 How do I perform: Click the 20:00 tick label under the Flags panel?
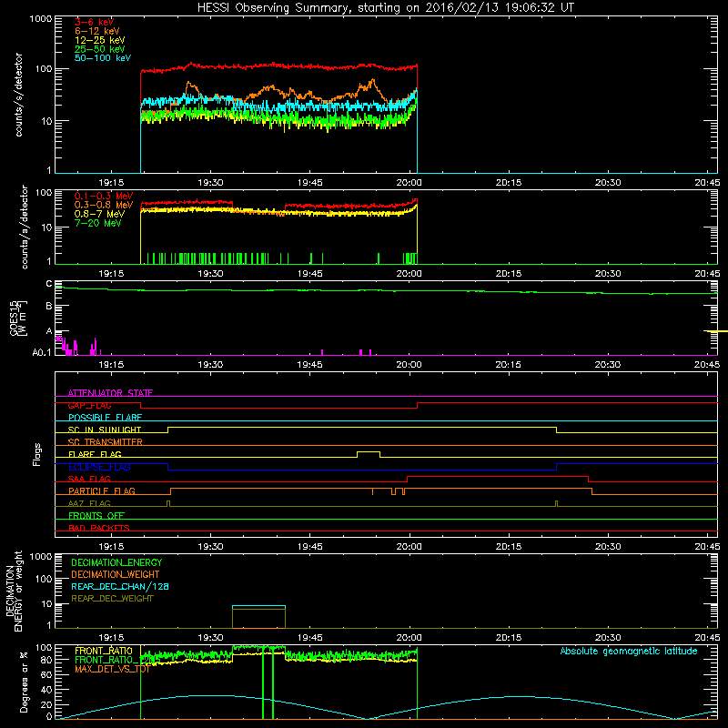[409, 547]
